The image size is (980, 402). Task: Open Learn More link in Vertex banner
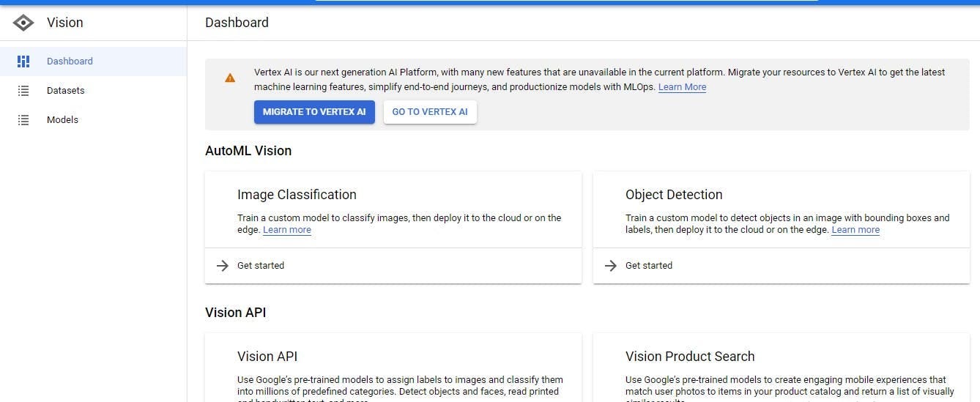point(682,87)
